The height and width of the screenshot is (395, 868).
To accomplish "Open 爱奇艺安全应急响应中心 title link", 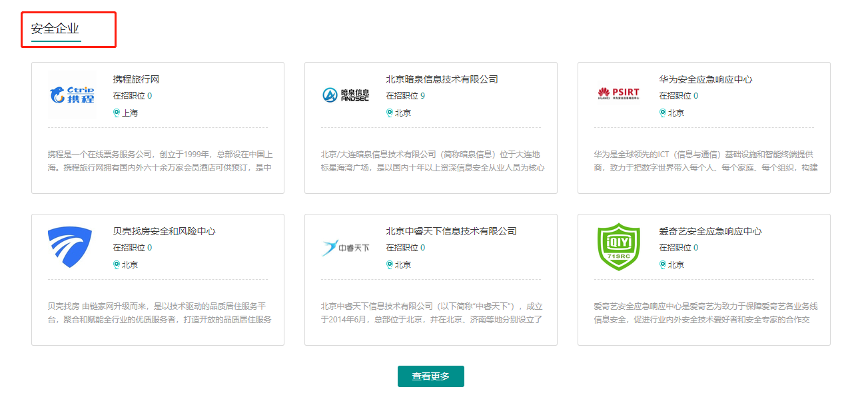I will tap(710, 231).
